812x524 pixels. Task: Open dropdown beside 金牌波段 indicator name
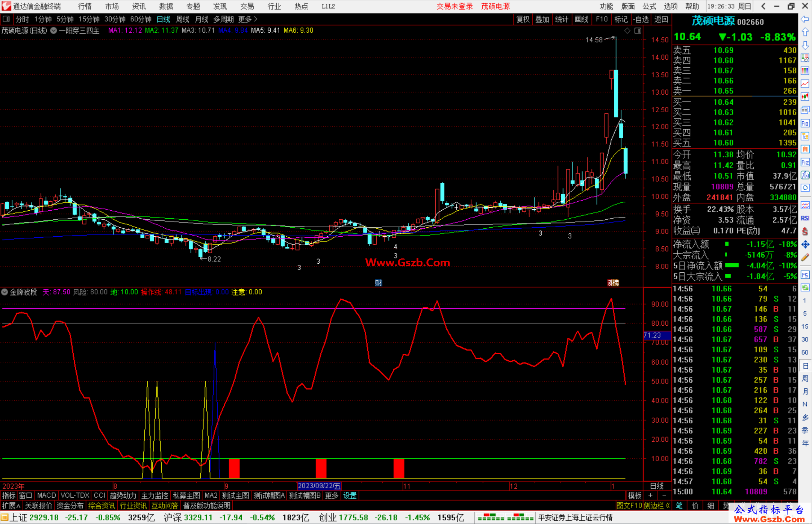(x=5, y=292)
